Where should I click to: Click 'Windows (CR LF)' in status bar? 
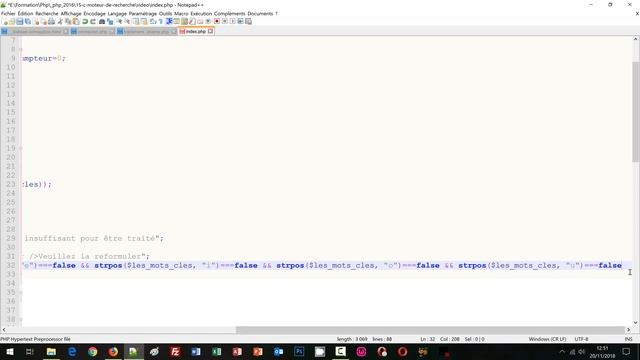point(547,339)
